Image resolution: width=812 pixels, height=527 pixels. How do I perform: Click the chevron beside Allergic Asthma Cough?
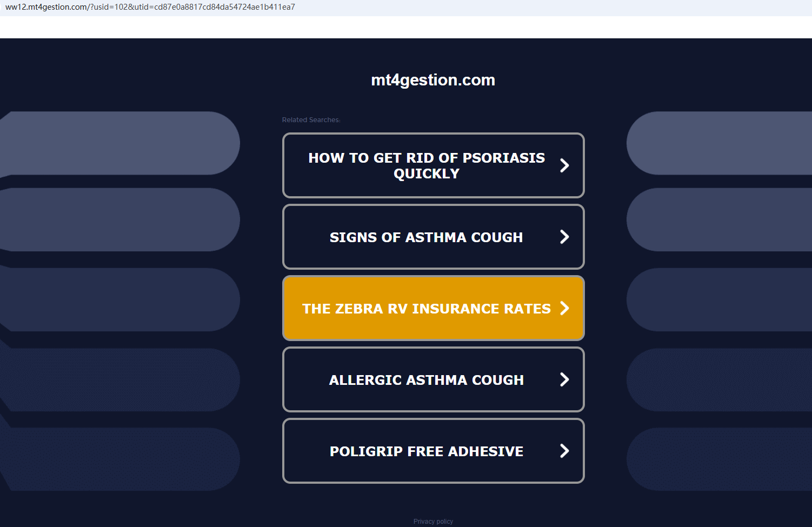[564, 379]
